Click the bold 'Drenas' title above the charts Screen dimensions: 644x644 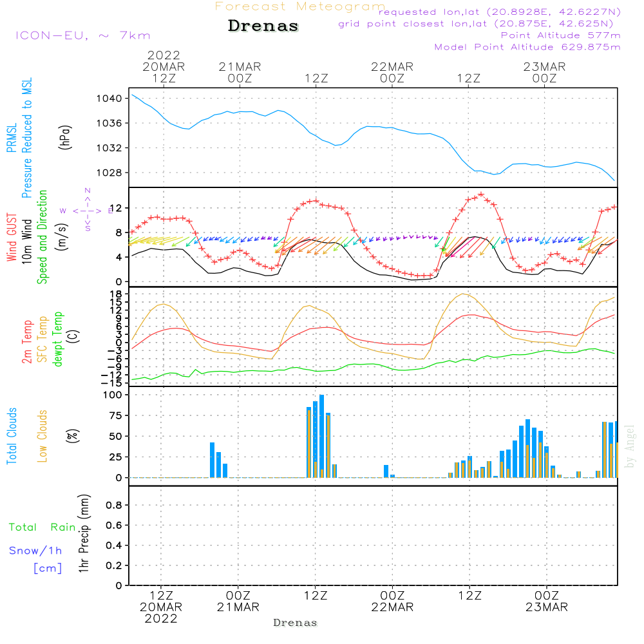pyautogui.click(x=263, y=26)
